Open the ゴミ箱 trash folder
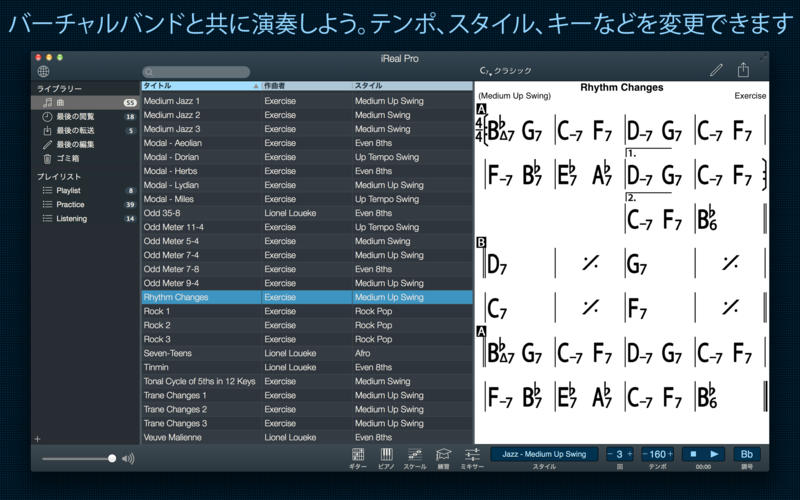 point(86,159)
